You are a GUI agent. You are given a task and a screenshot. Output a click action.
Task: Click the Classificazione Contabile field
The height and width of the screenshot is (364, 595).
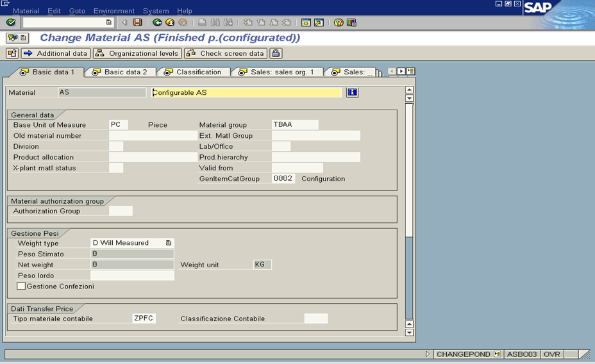pos(315,318)
